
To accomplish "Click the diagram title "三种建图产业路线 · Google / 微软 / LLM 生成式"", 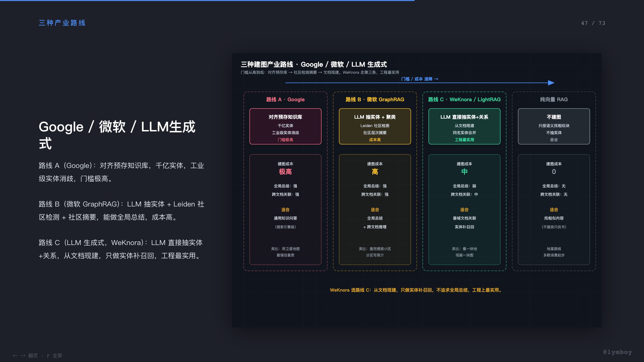I will (314, 64).
